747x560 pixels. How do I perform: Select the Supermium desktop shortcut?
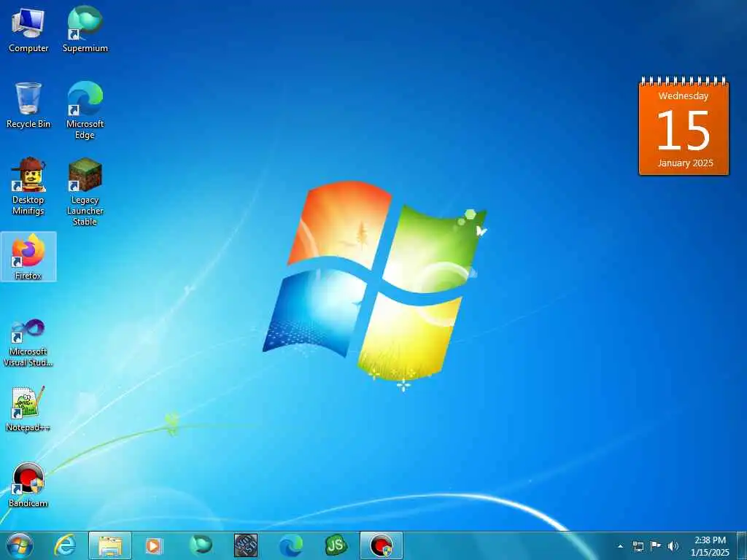click(x=85, y=29)
